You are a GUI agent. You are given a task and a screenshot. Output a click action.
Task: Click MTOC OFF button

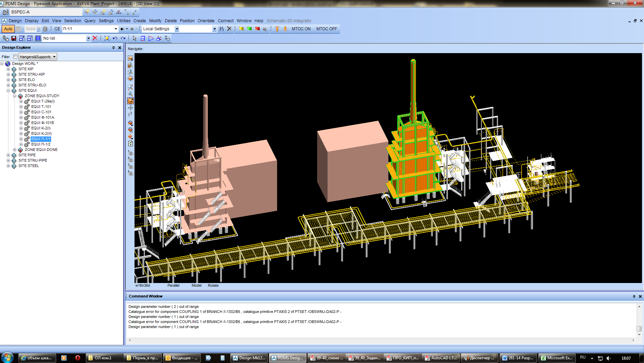(326, 29)
